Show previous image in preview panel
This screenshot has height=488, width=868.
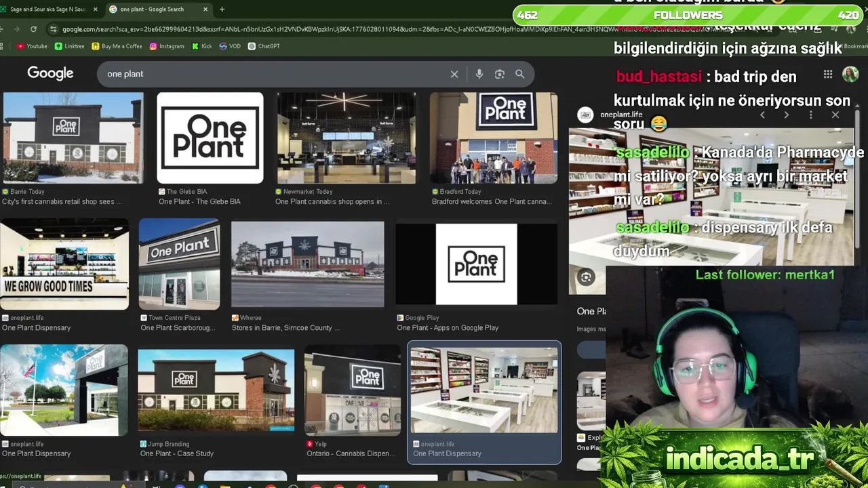(762, 115)
